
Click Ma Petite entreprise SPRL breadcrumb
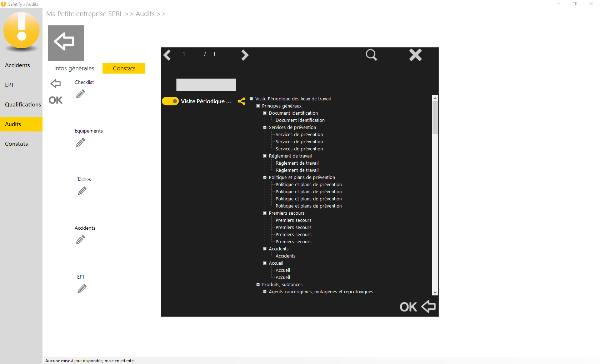[x=84, y=14]
